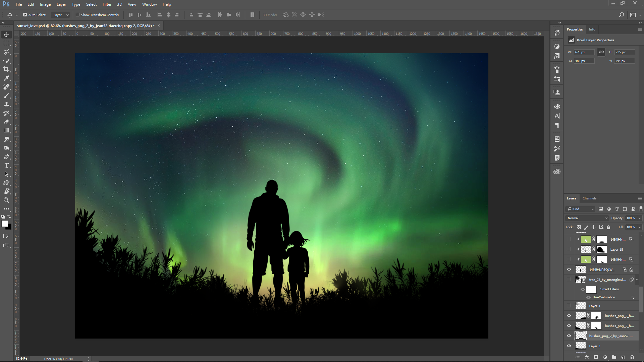Viewport: 644px width, 362px height.
Task: Lock position button in Layers panel
Action: click(593, 227)
